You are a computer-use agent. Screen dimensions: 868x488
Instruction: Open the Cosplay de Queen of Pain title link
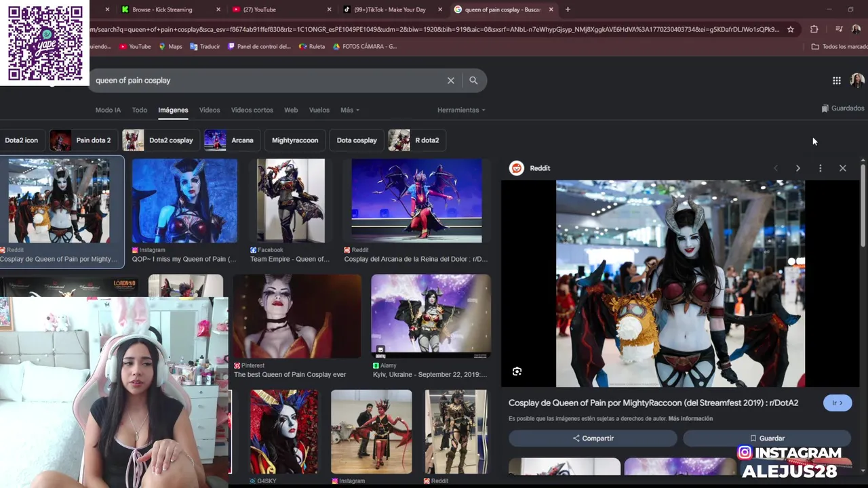pos(653,403)
